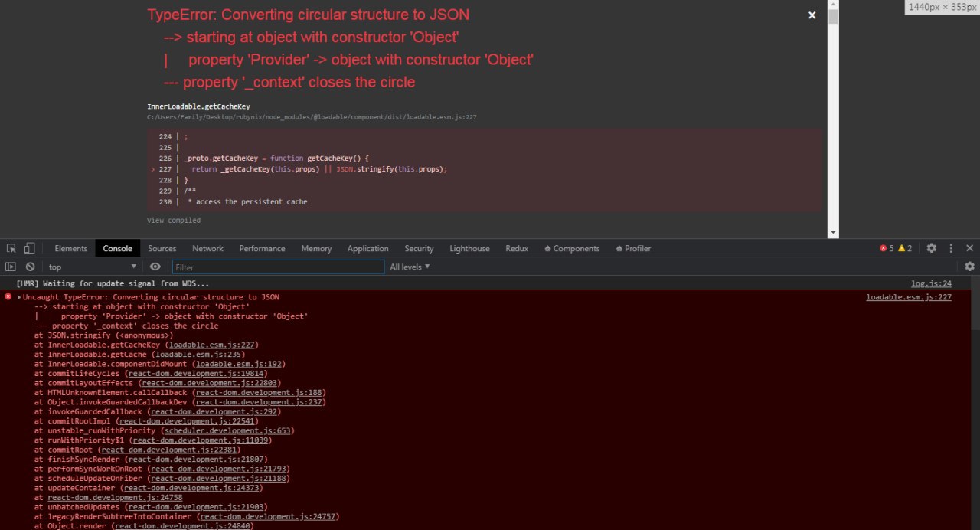Screen dimensions: 980x530
Task: Click the 'InnerLoadable.getCacheKey' heading
Action: [x=198, y=106]
